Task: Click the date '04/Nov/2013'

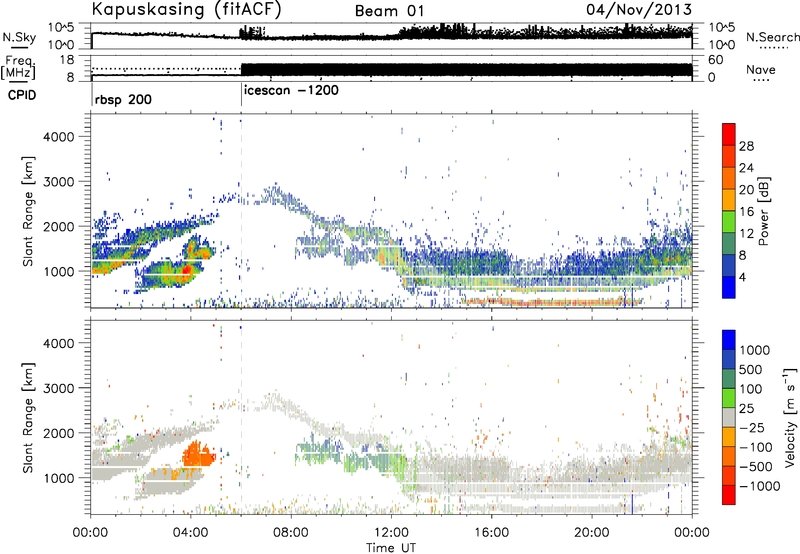Action: pos(639,9)
